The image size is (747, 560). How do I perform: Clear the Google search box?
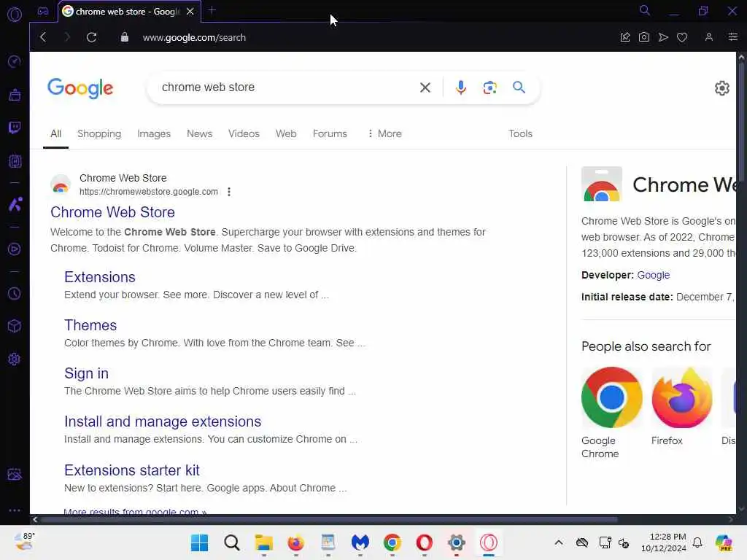pos(425,87)
